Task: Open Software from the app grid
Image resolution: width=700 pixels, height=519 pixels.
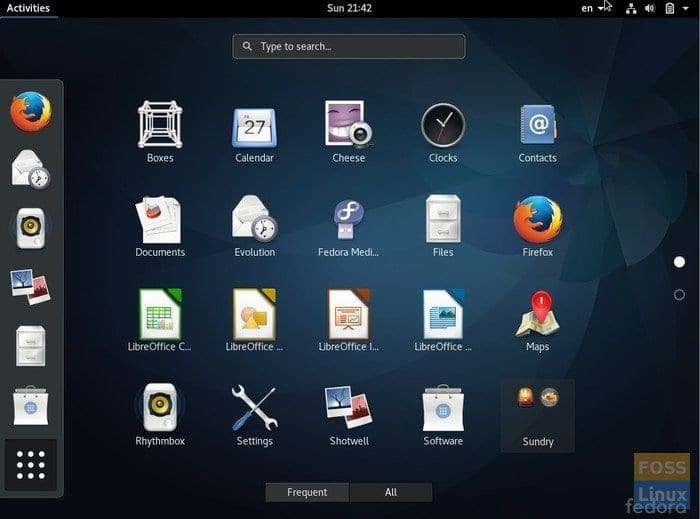Action: pyautogui.click(x=443, y=415)
